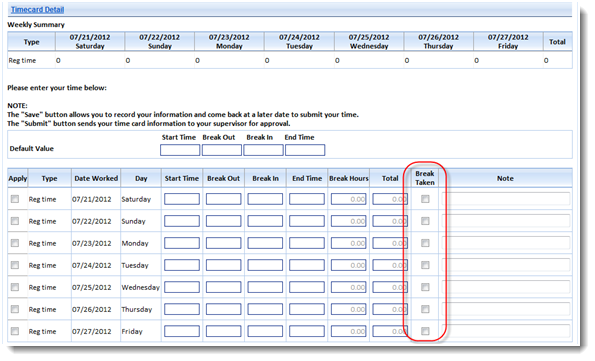Screen dimensions: 595x361
Task: Tick the Apply checkbox for Saturday 07/21/2012
Action: click(15, 199)
